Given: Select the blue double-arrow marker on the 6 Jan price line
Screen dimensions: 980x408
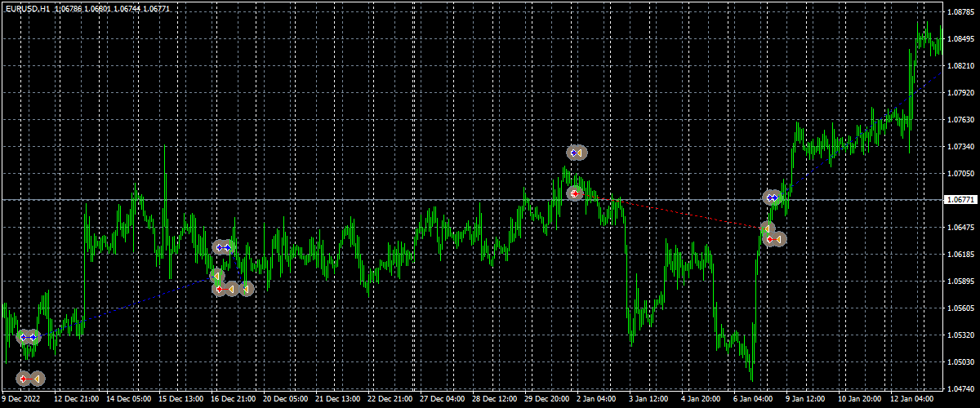Looking at the screenshot, I should point(773,197).
